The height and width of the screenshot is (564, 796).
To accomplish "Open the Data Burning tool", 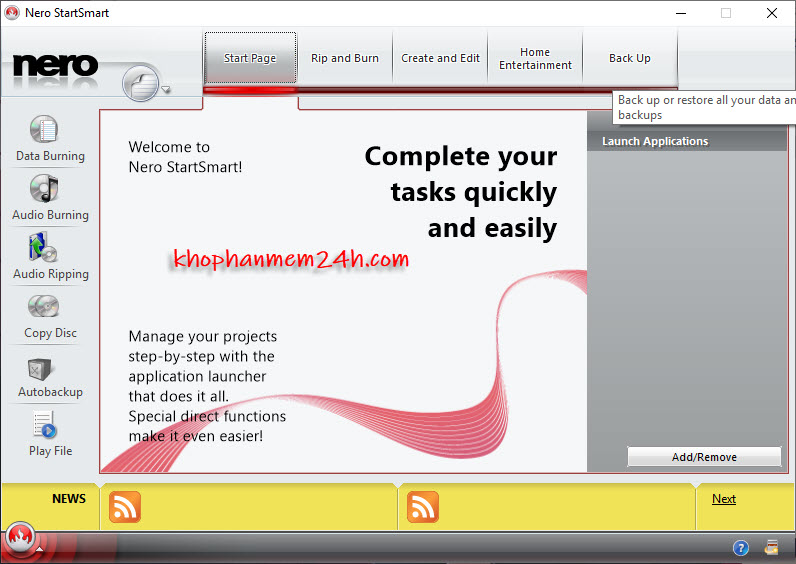I will [x=49, y=138].
